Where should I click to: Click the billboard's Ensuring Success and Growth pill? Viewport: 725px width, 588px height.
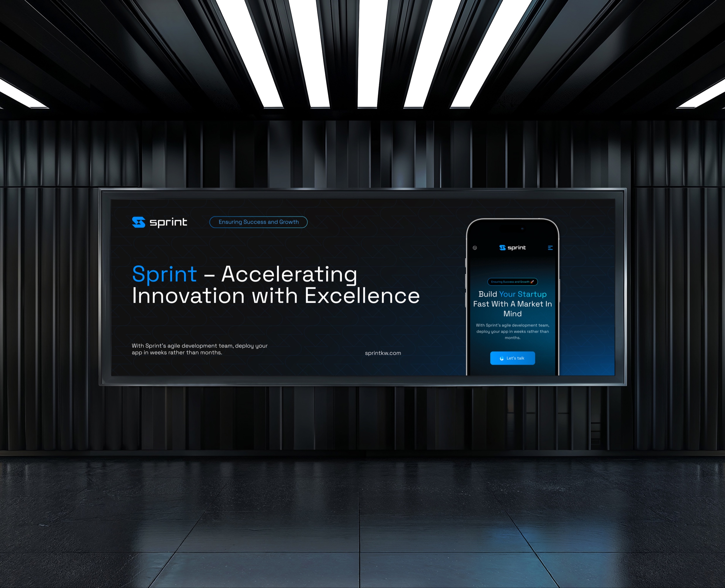(x=258, y=222)
